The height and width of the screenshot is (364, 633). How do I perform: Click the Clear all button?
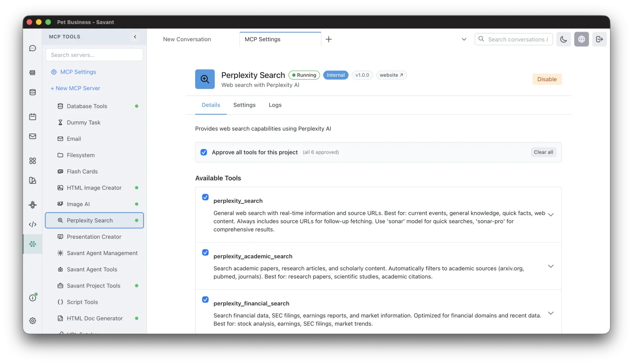[544, 152]
